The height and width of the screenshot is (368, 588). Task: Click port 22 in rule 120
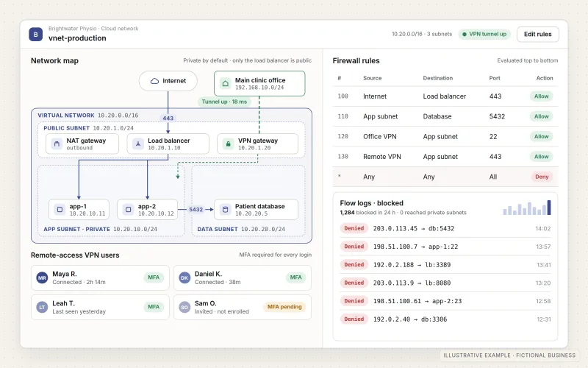point(493,136)
